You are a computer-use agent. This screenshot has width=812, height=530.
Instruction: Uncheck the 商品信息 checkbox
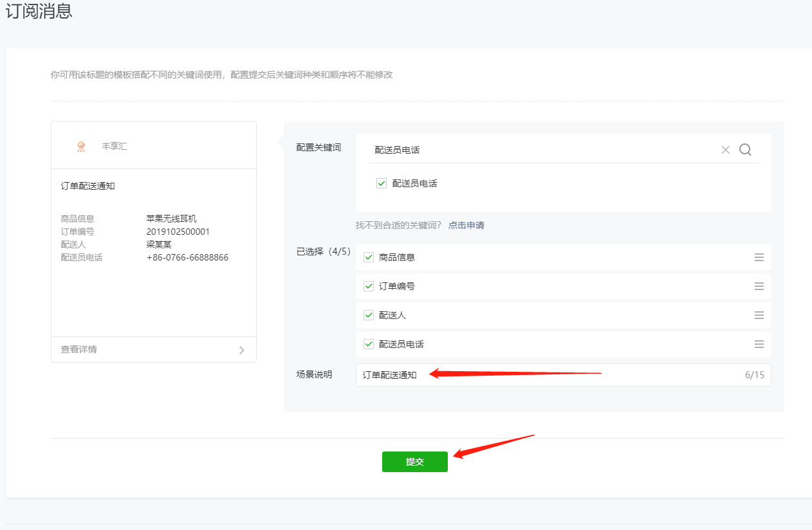pos(369,257)
